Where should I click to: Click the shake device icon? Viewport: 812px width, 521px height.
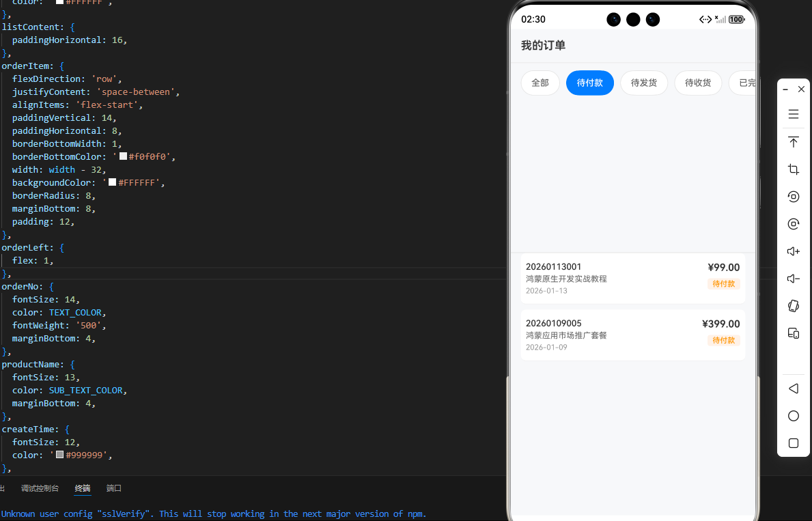tap(794, 306)
